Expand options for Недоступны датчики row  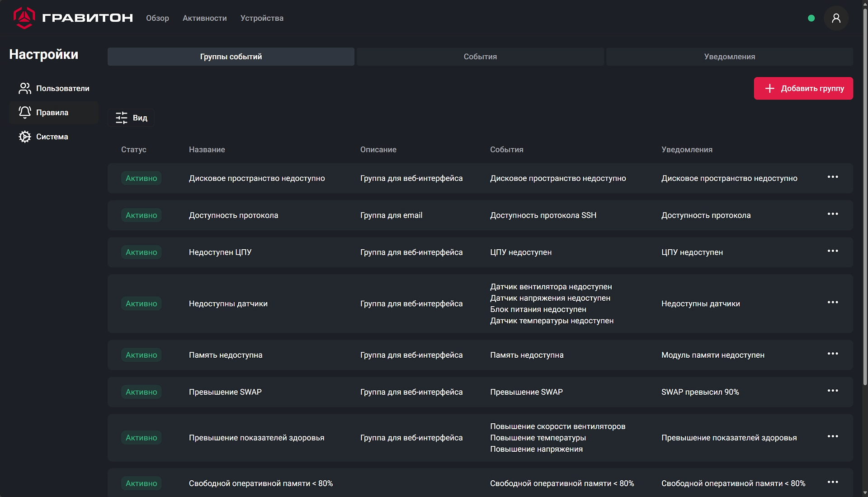pyautogui.click(x=833, y=302)
